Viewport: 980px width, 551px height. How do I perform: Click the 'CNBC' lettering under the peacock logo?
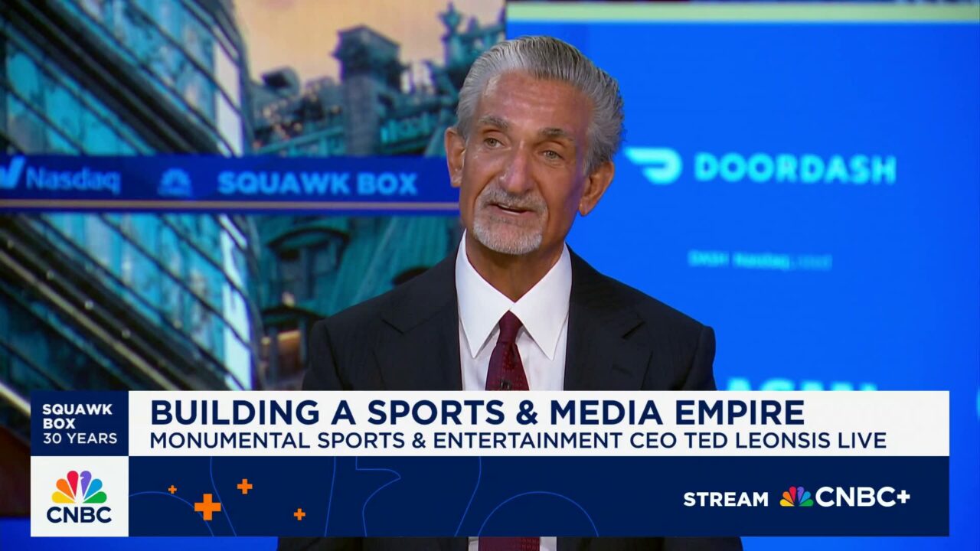click(x=79, y=514)
